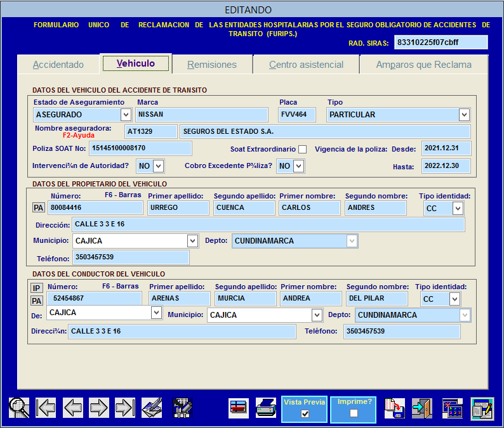The width and height of the screenshot is (504, 428).
Task: Open the driver's Municipio CAJICA dropdown
Action: pyautogui.click(x=317, y=315)
